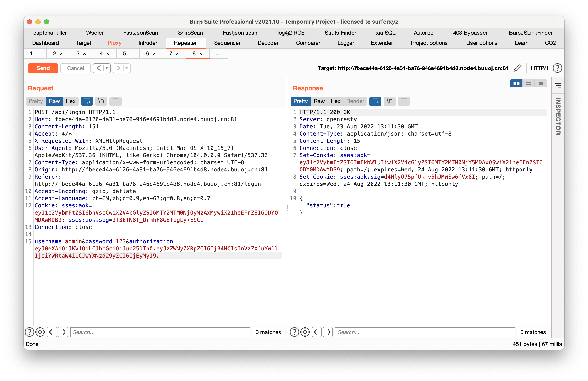The width and height of the screenshot is (588, 381).
Task: Click the response Search input field
Action: tap(425, 332)
